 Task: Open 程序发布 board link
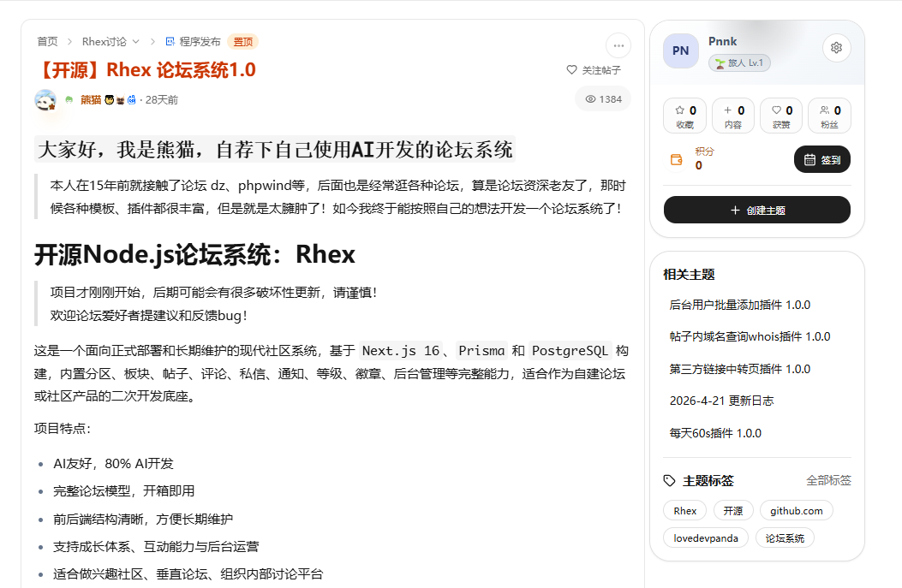[200, 41]
